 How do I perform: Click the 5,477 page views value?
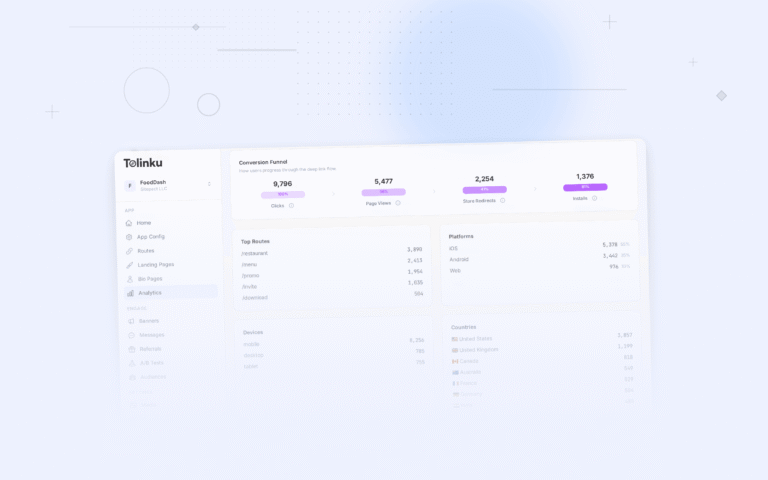coord(384,181)
